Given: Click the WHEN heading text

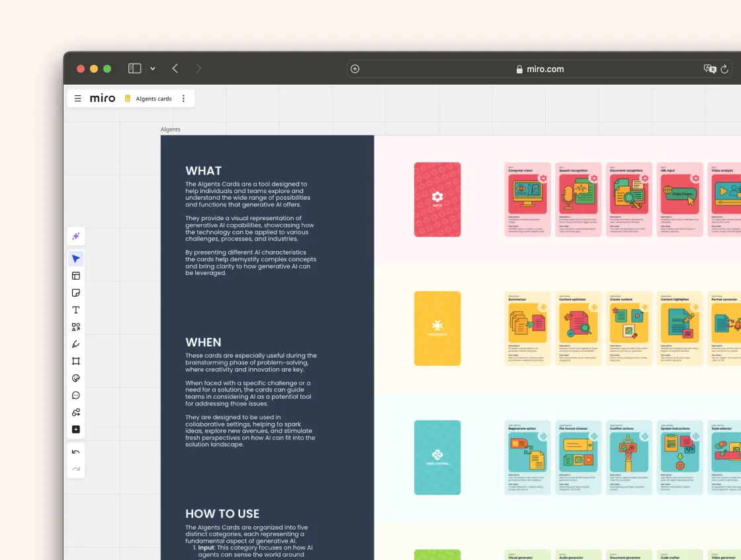Looking at the screenshot, I should 203,342.
